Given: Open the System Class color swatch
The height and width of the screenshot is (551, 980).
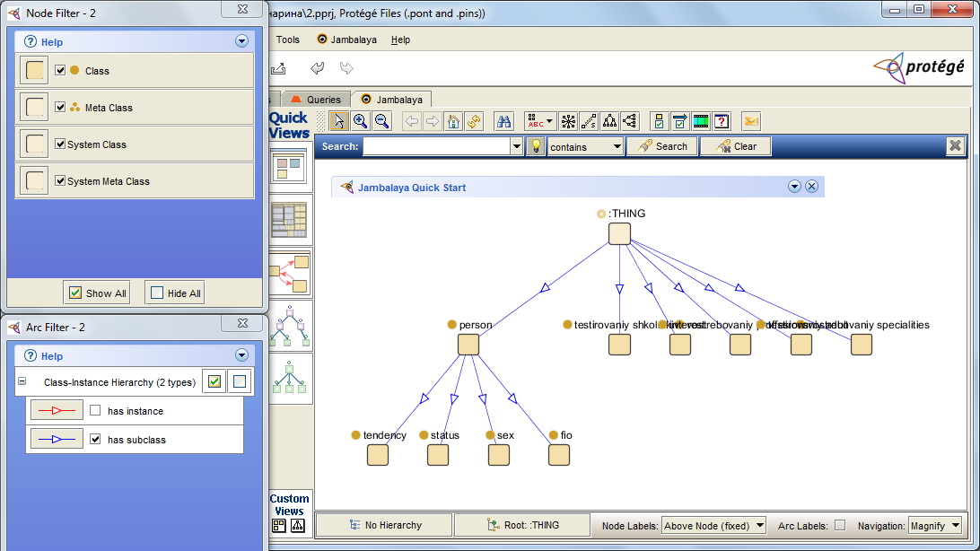Looking at the screenshot, I should [x=34, y=144].
